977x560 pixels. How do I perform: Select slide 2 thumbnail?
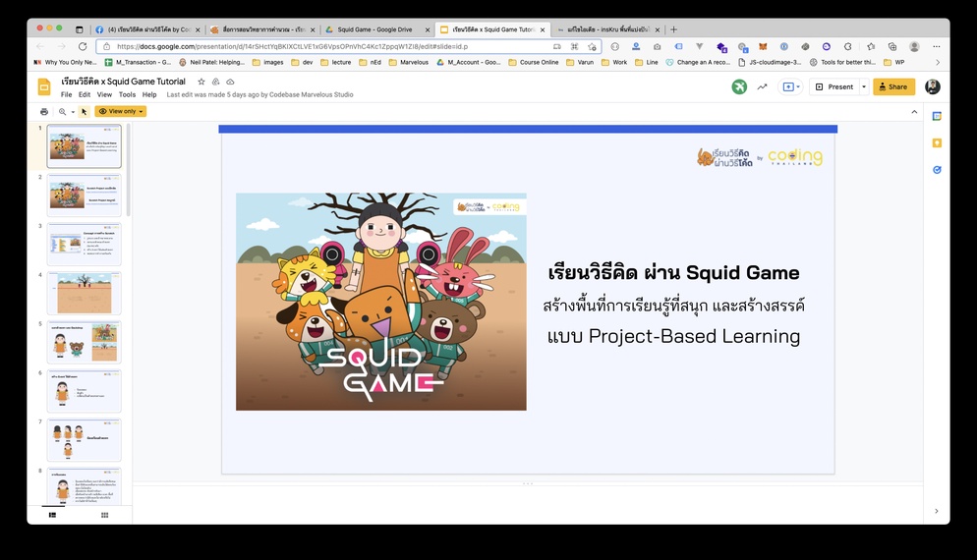point(85,195)
